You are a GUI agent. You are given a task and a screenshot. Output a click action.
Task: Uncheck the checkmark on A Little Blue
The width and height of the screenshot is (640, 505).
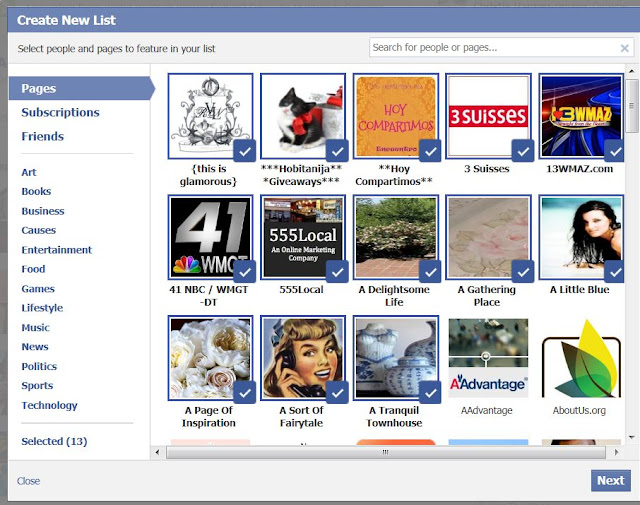[x=615, y=272]
